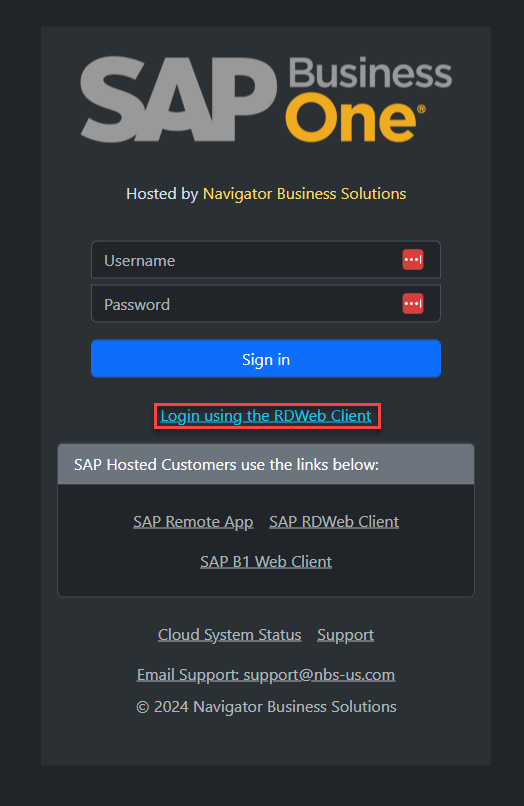Click the Hosted by label text
The image size is (524, 806).
point(162,194)
